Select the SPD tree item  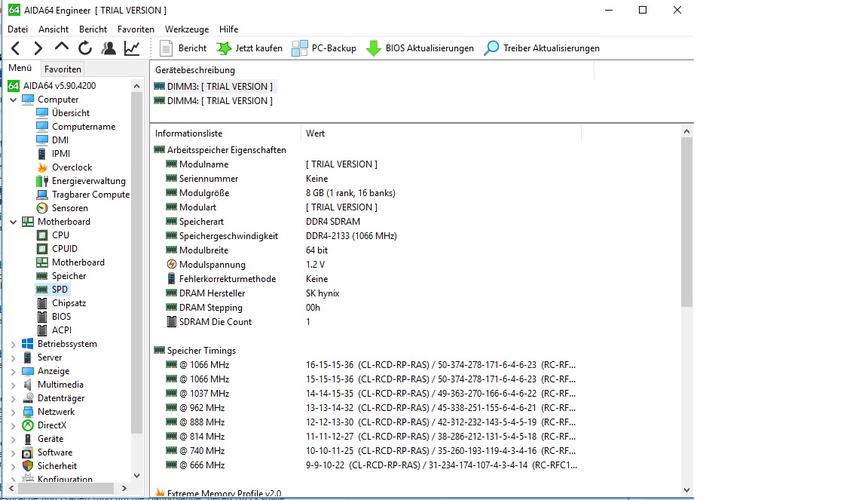tap(52, 290)
